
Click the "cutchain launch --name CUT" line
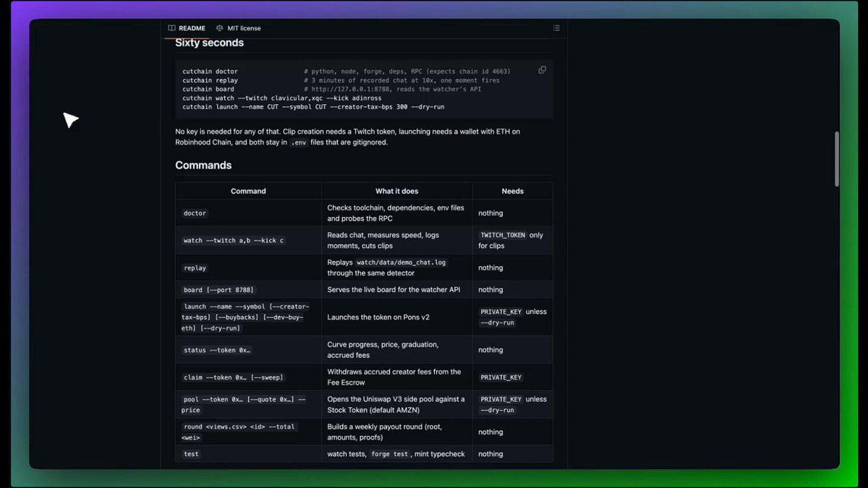coord(313,106)
